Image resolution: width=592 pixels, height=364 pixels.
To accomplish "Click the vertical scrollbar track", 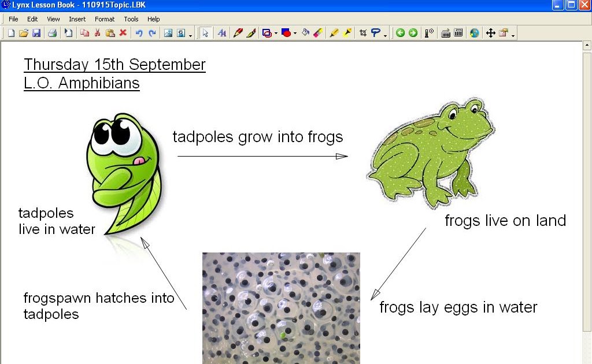I will click(x=587, y=347).
